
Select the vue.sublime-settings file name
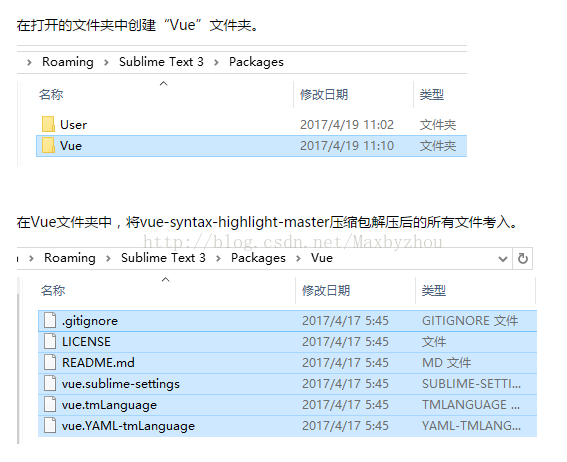point(121,384)
